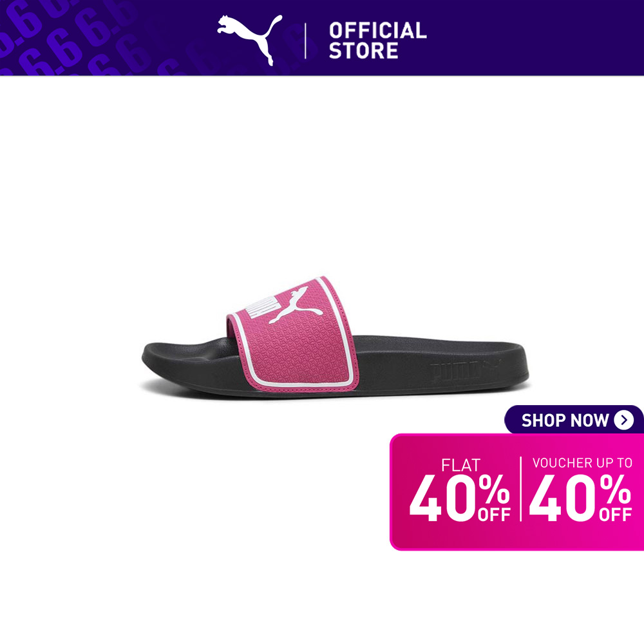This screenshot has width=644, height=644.
Task: Click the FLAT label in pink banner
Action: pos(460,466)
